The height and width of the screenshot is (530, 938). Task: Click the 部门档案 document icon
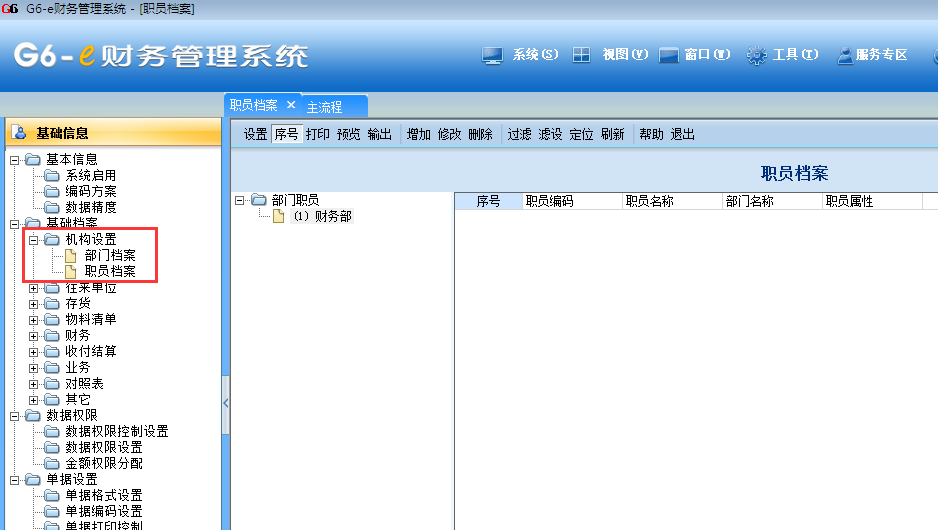[71, 256]
